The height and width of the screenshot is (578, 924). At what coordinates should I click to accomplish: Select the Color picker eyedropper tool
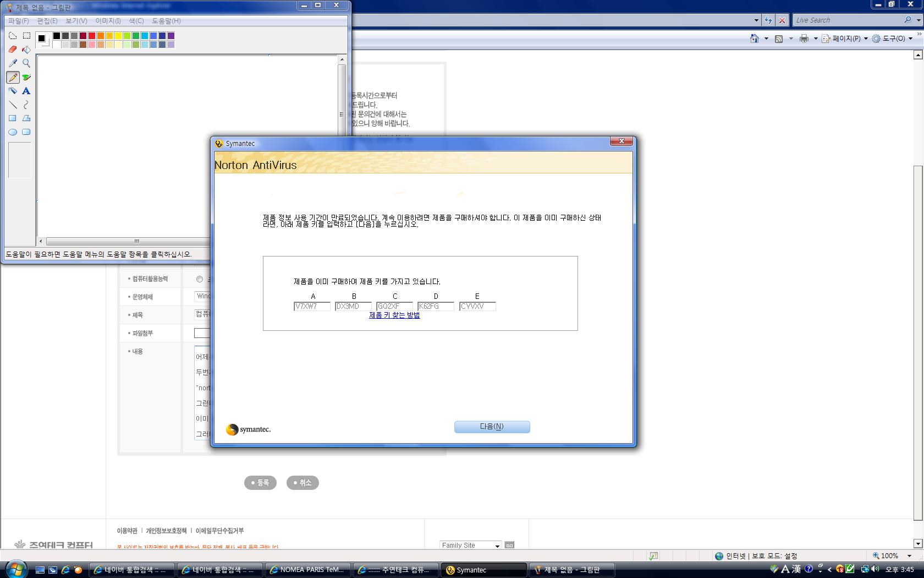(x=13, y=63)
